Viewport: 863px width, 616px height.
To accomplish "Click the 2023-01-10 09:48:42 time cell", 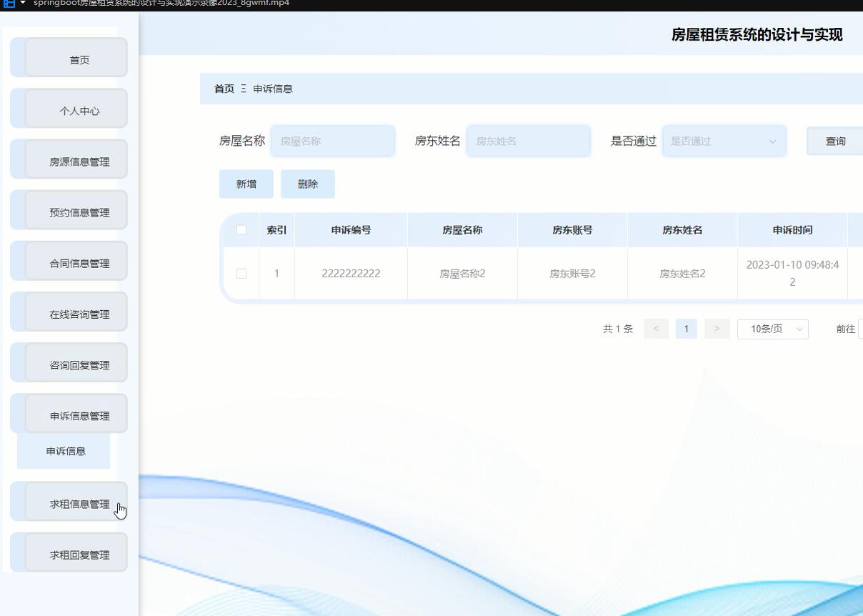I will 792,273.
